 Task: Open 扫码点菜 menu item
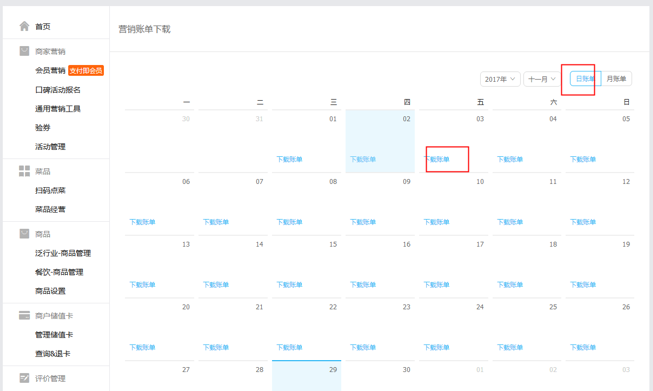click(x=50, y=190)
